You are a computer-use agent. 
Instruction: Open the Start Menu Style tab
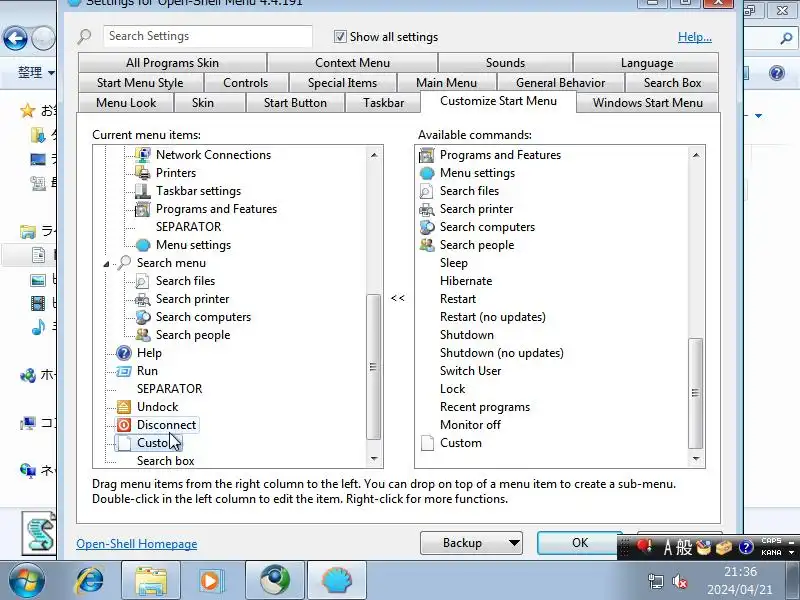click(140, 83)
